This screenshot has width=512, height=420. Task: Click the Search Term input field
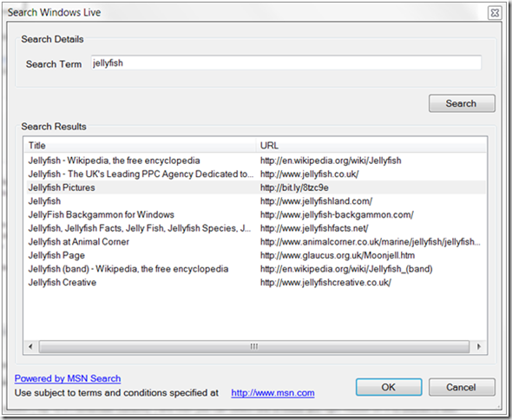[286, 62]
